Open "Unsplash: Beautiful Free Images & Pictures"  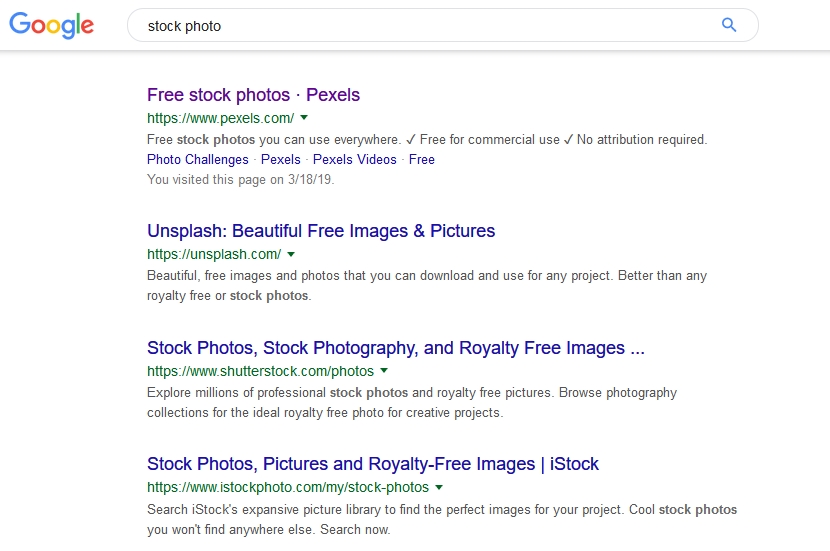(x=321, y=231)
